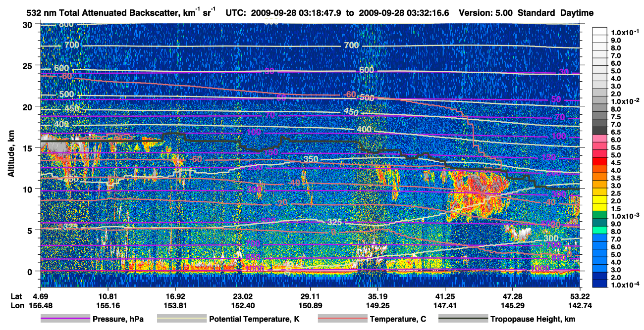Click the colorbar label 3.5

pyautogui.click(x=616, y=178)
